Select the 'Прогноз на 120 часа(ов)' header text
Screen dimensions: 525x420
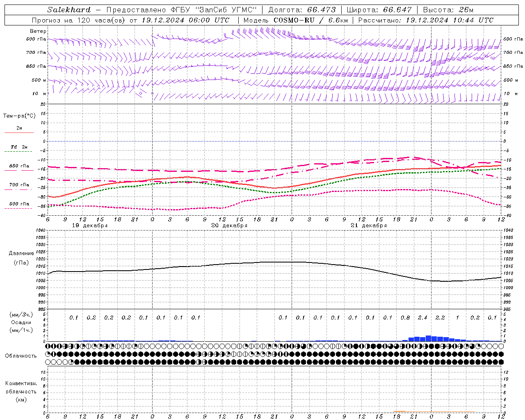coord(78,20)
